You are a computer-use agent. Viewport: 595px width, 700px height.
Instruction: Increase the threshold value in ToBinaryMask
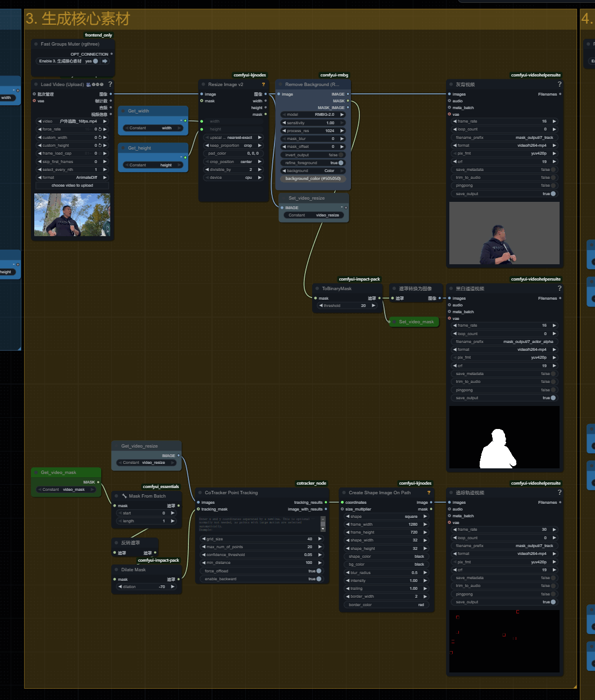373,306
